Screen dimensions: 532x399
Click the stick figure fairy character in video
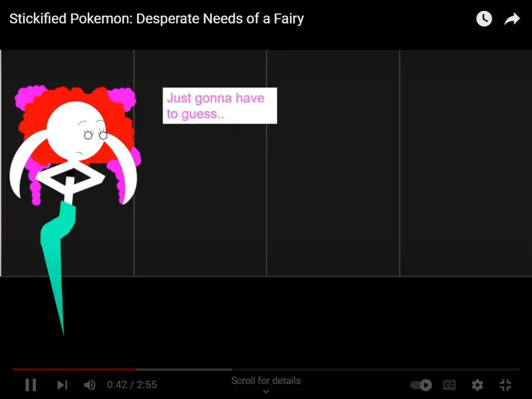point(75,210)
